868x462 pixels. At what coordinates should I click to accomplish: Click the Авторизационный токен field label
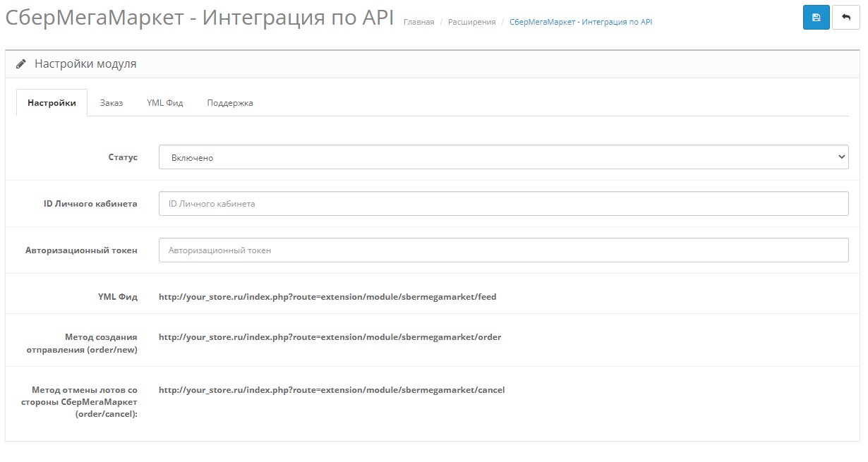click(x=81, y=250)
